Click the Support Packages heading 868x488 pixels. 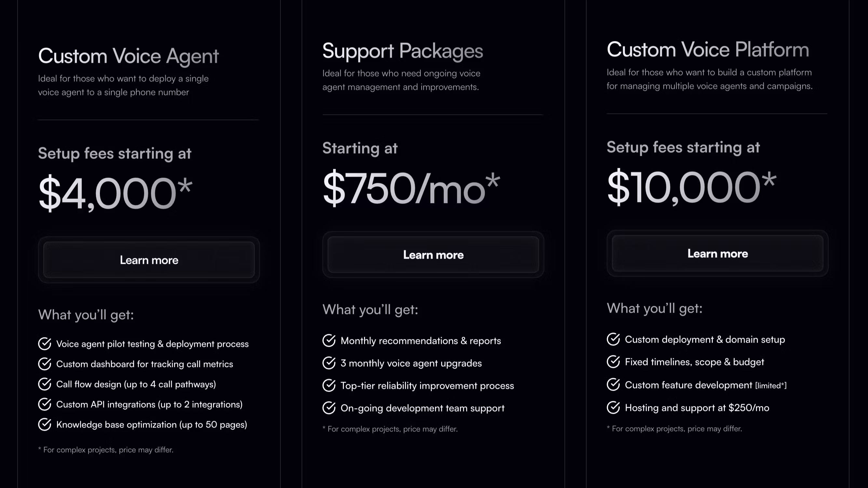tap(402, 51)
